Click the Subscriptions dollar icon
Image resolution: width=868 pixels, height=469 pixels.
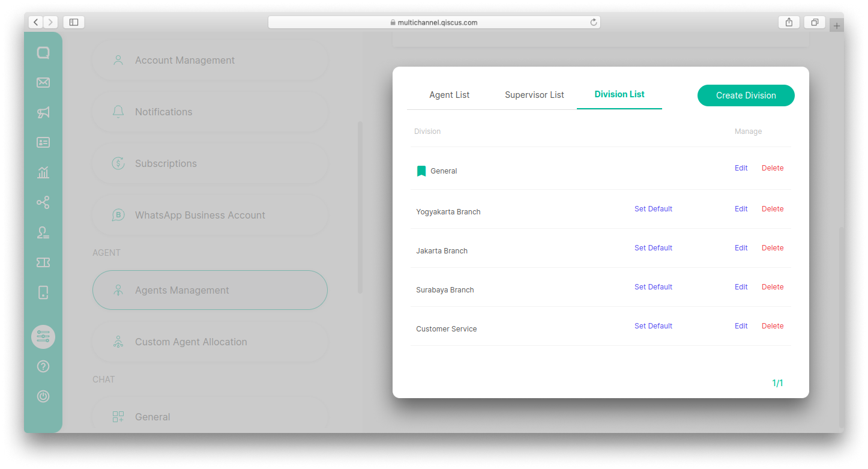click(x=118, y=163)
